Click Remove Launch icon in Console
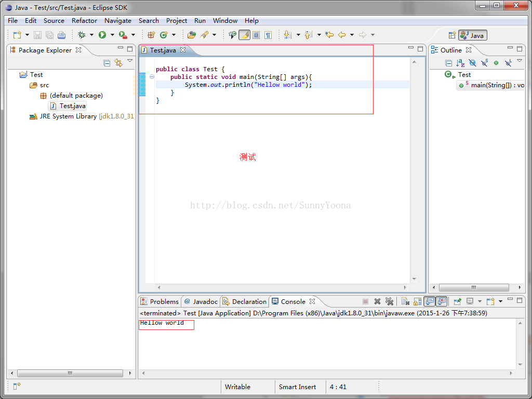This screenshot has height=399, width=532. point(377,301)
